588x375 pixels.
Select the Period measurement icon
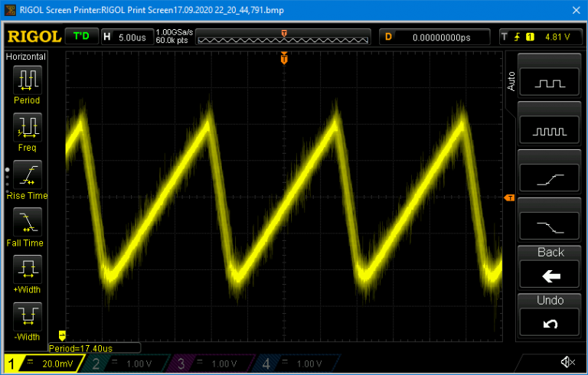28,79
